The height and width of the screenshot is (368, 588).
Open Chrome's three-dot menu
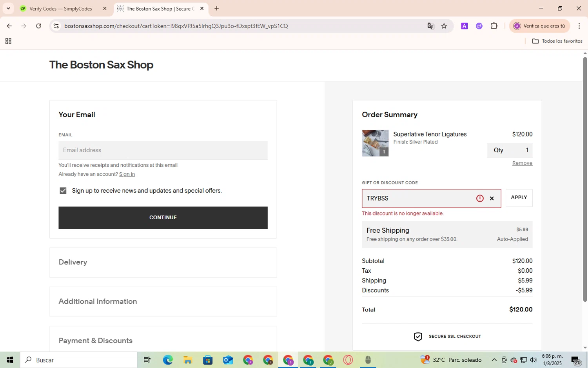(579, 26)
